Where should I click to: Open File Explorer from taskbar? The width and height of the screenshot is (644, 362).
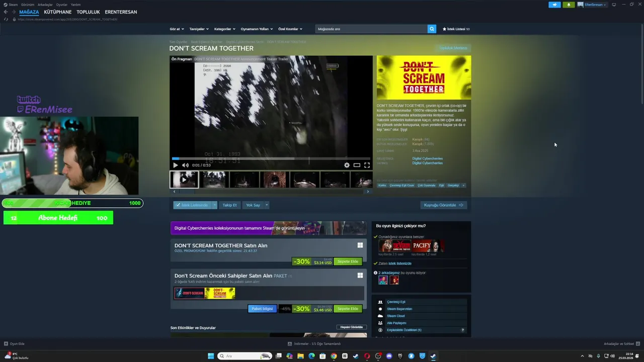[x=300, y=356]
